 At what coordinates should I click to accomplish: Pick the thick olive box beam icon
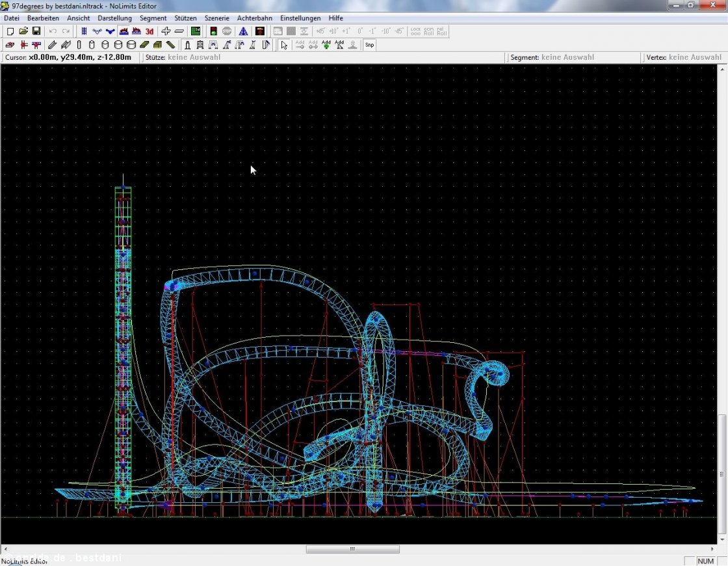[157, 45]
